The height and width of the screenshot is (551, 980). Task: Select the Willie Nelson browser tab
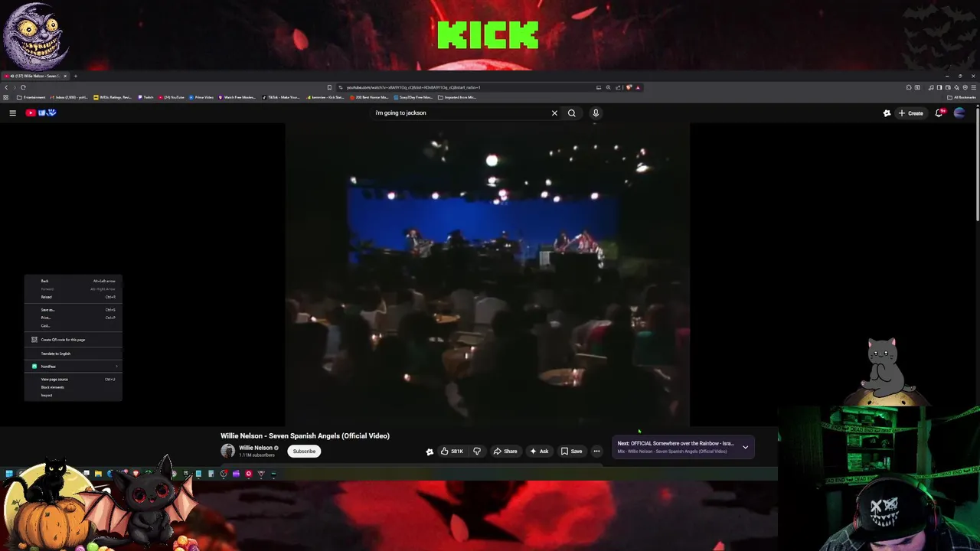tap(35, 76)
